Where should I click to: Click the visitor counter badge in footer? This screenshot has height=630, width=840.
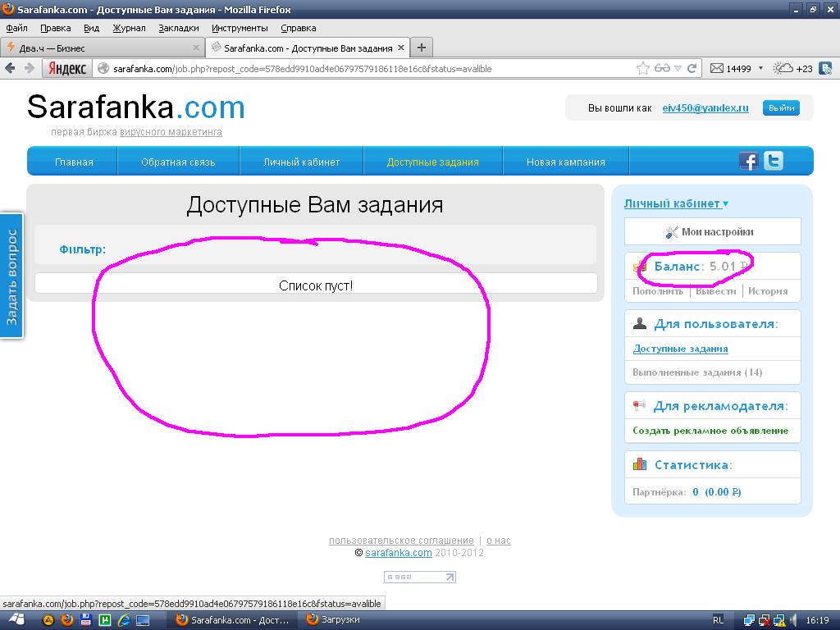click(419, 577)
